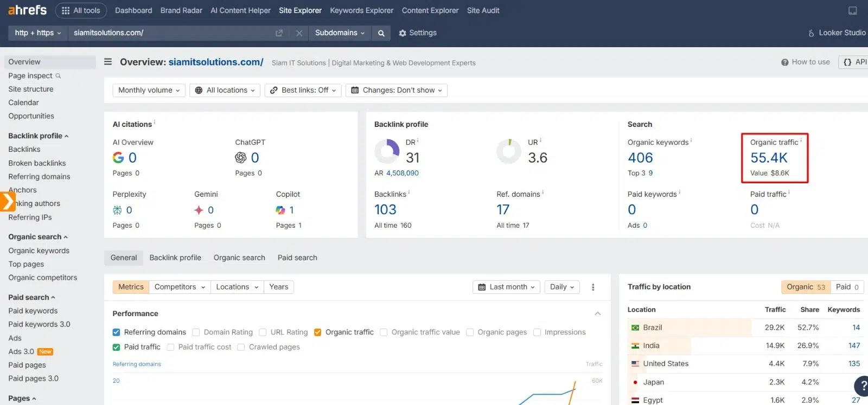This screenshot has height=405, width=868.
Task: Click the ahrefs logo
Action: (x=27, y=10)
